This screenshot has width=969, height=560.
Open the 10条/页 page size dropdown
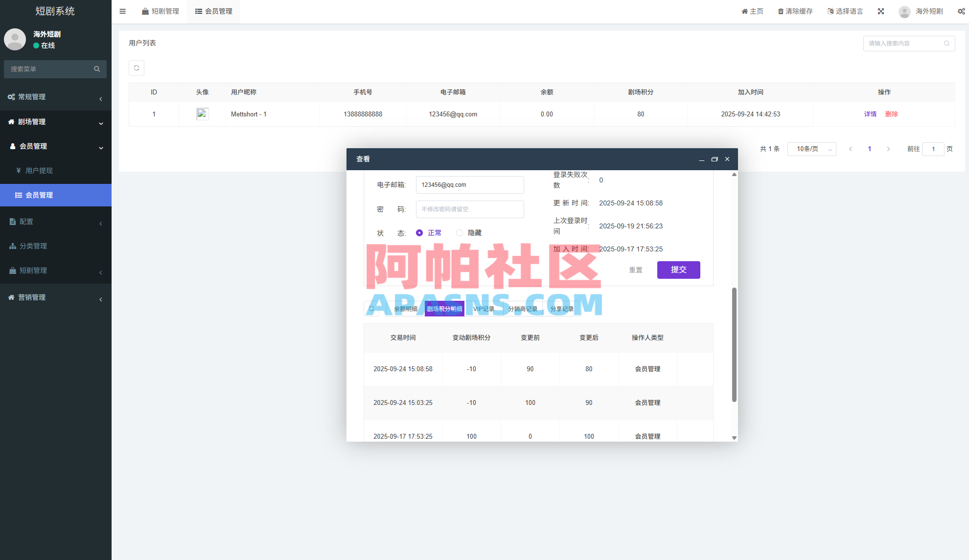pyautogui.click(x=811, y=149)
